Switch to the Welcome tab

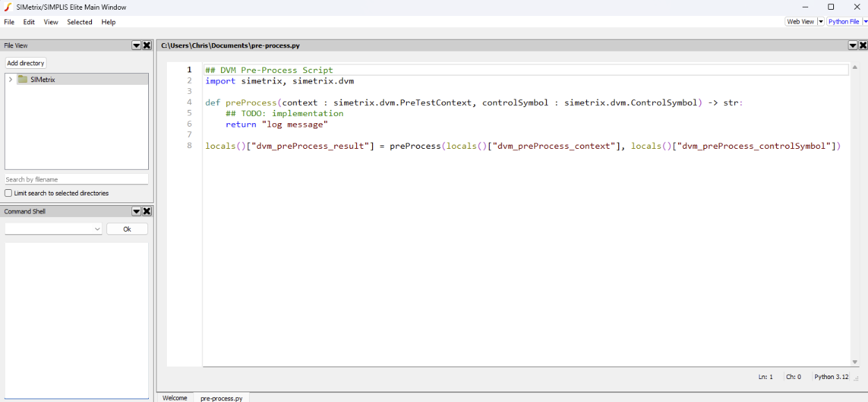pyautogui.click(x=174, y=397)
